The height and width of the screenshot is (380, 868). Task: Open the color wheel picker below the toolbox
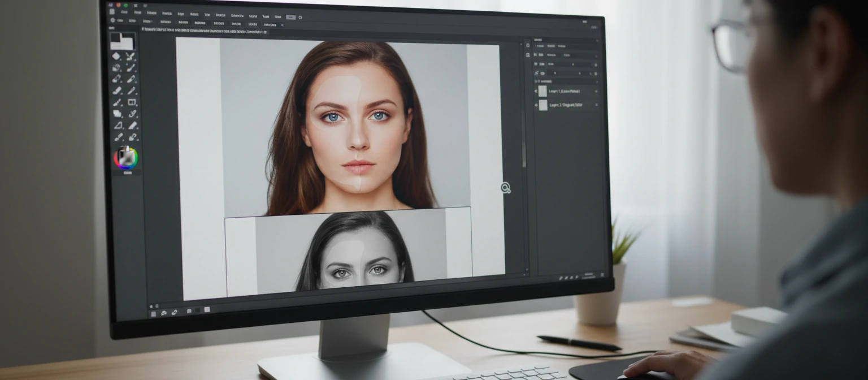click(x=125, y=159)
